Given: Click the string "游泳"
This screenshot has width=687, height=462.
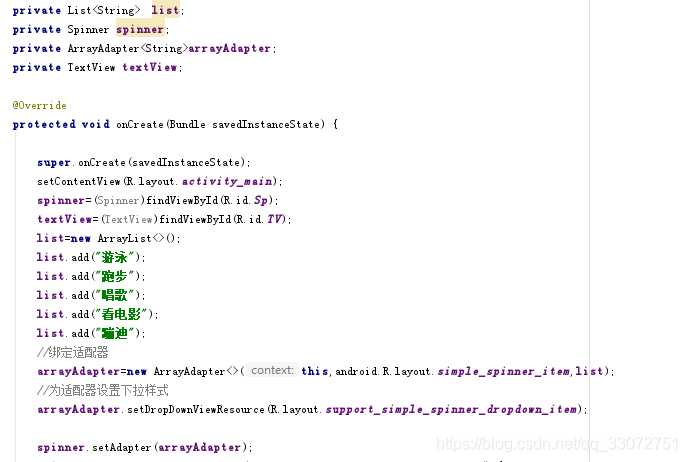Looking at the screenshot, I should click(x=115, y=257).
